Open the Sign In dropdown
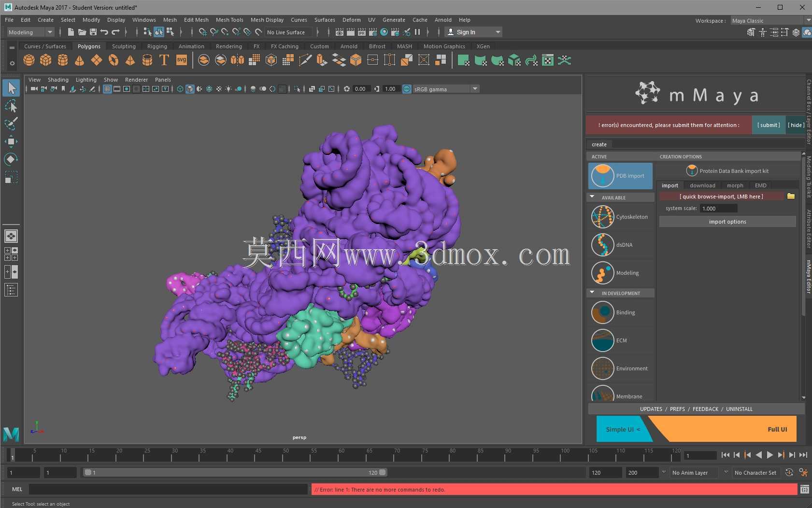 point(473,32)
